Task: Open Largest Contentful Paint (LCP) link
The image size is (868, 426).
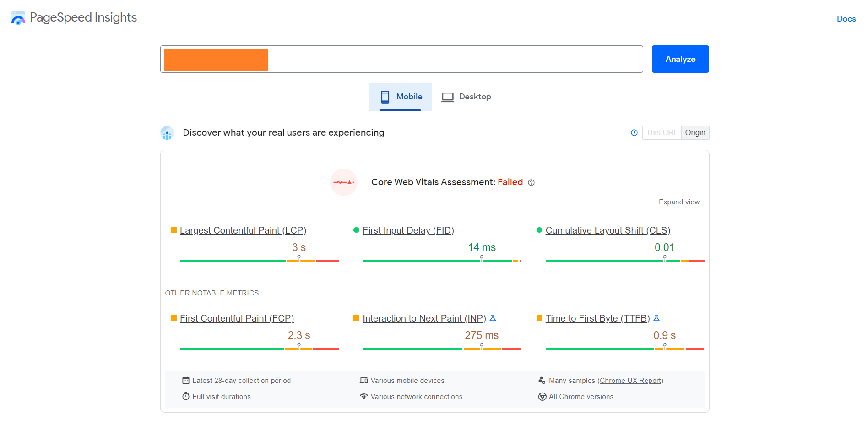Action: click(x=243, y=230)
